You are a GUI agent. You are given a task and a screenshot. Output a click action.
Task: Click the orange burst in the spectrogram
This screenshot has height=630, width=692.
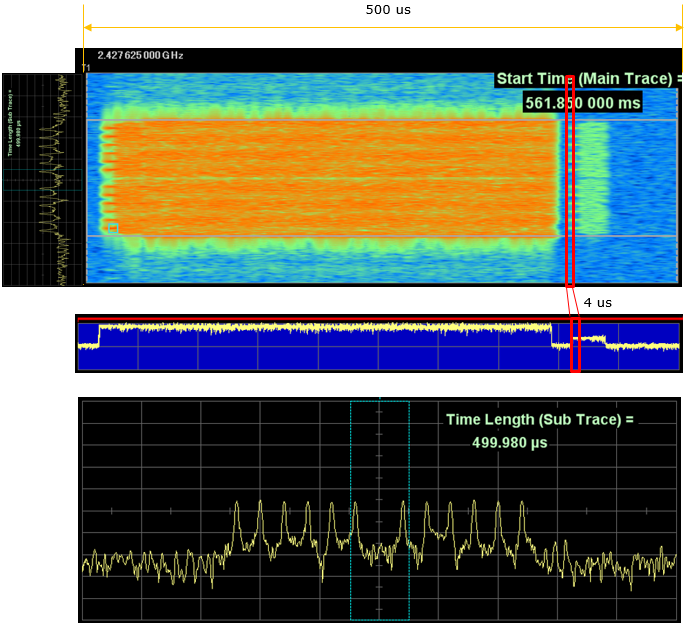[331, 179]
